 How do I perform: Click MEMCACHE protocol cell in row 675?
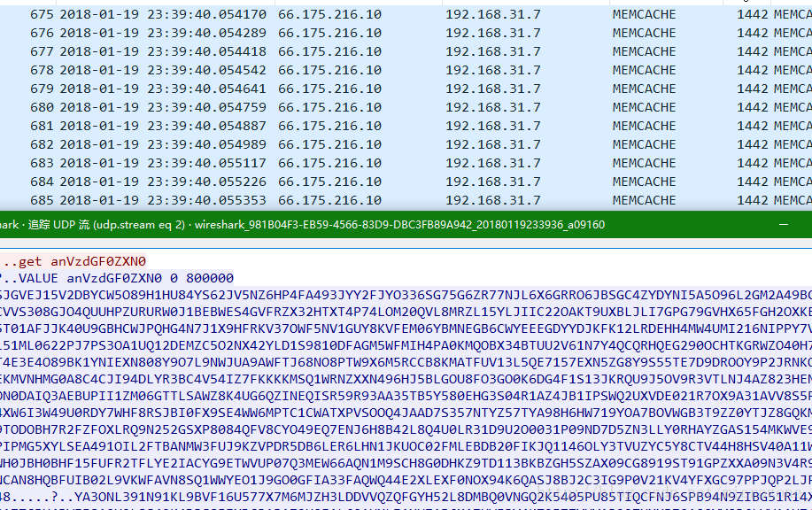point(645,14)
